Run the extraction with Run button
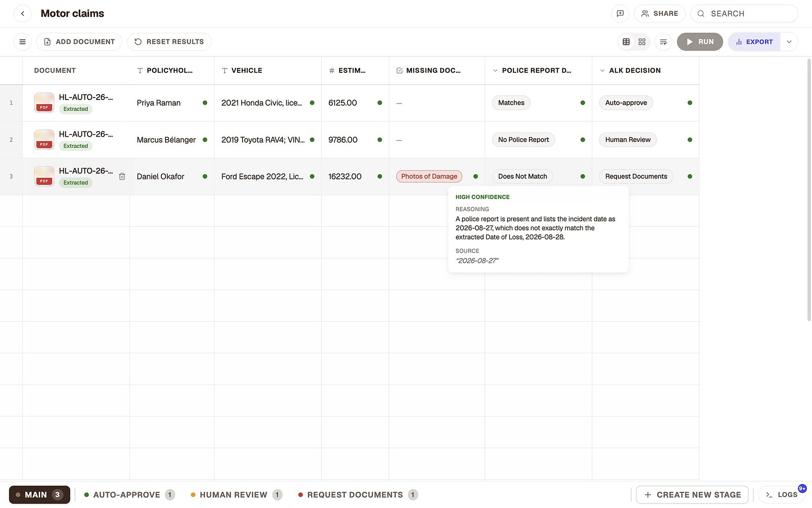This screenshot has width=812, height=508. pyautogui.click(x=700, y=42)
